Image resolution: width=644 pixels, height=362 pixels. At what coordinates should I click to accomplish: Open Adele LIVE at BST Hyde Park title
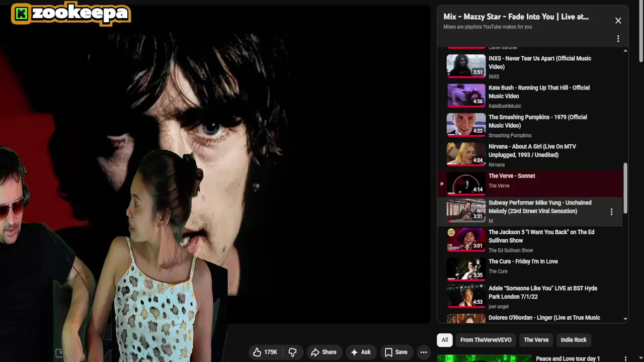(543, 292)
